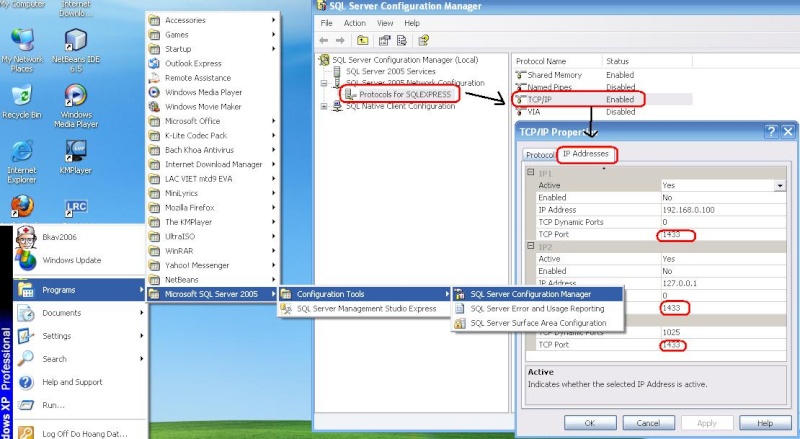Screen dimensions: 800x439
Task: Collapse the IP2 section
Action: click(531, 246)
